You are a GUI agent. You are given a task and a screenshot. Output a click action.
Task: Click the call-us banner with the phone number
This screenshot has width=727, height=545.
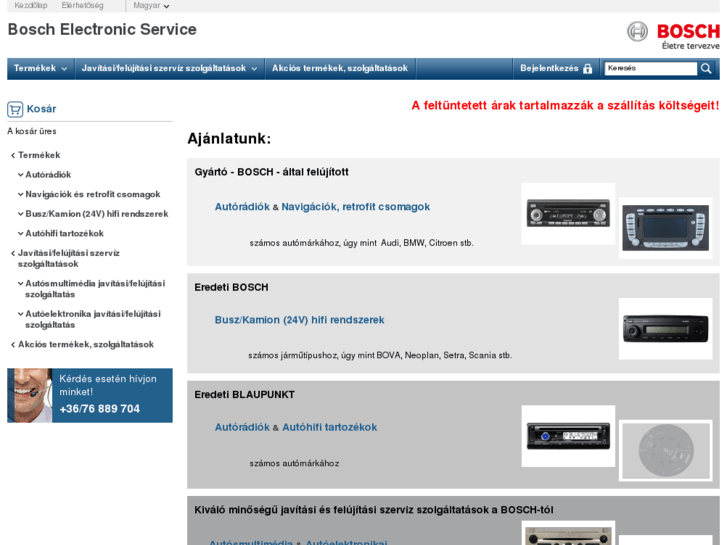point(90,396)
